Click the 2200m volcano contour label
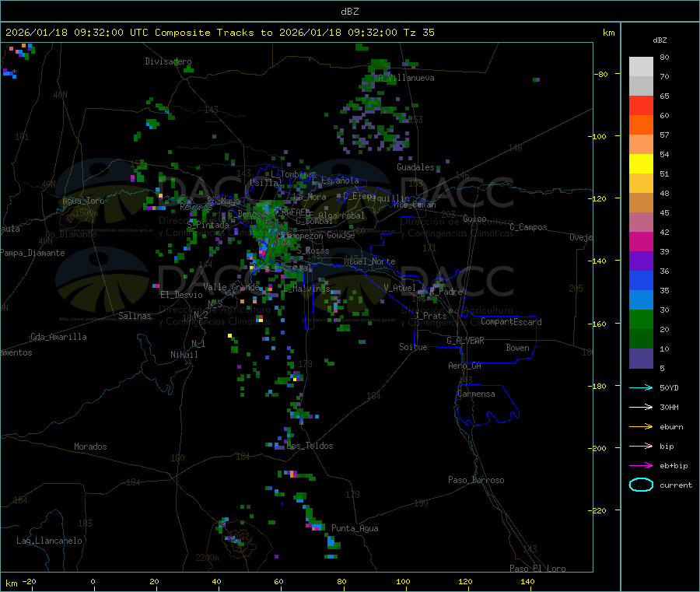Viewport: 700px width, 592px height. coord(207,558)
